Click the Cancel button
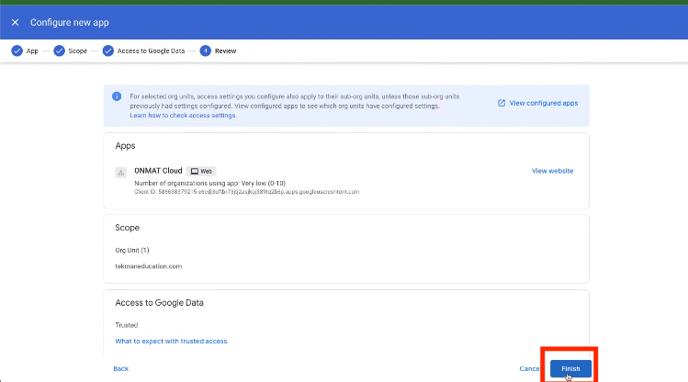Image resolution: width=688 pixels, height=382 pixels. point(530,368)
